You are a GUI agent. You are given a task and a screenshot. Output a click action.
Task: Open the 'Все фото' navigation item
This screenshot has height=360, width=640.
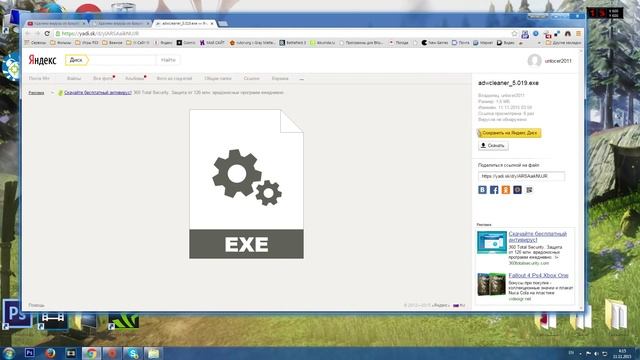[x=102, y=78]
